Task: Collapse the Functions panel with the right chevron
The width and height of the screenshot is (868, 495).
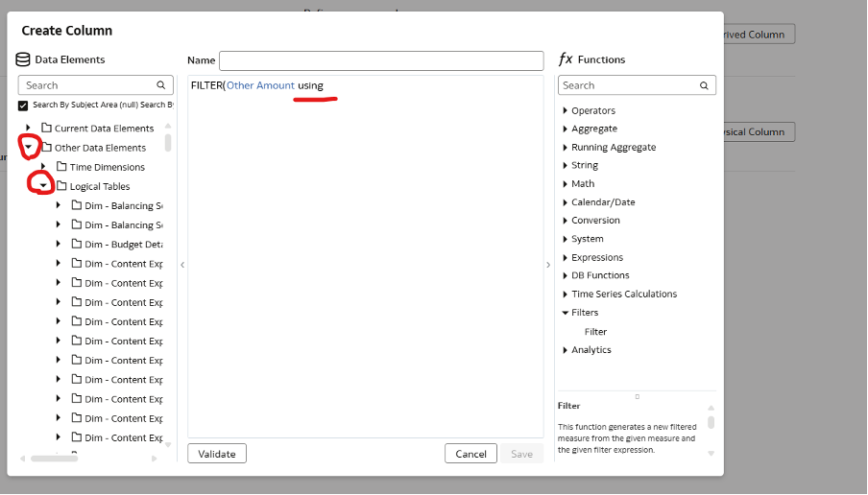Action: 548,265
